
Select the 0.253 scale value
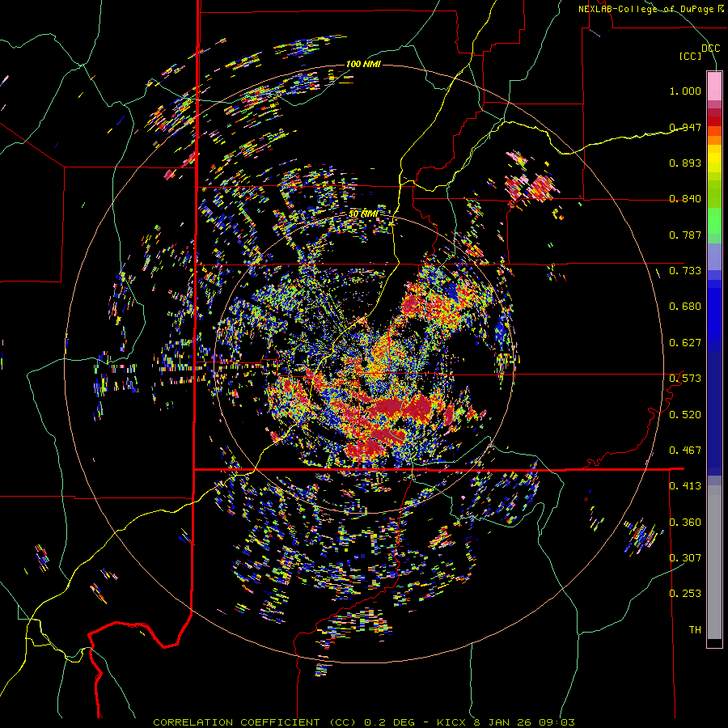point(685,594)
